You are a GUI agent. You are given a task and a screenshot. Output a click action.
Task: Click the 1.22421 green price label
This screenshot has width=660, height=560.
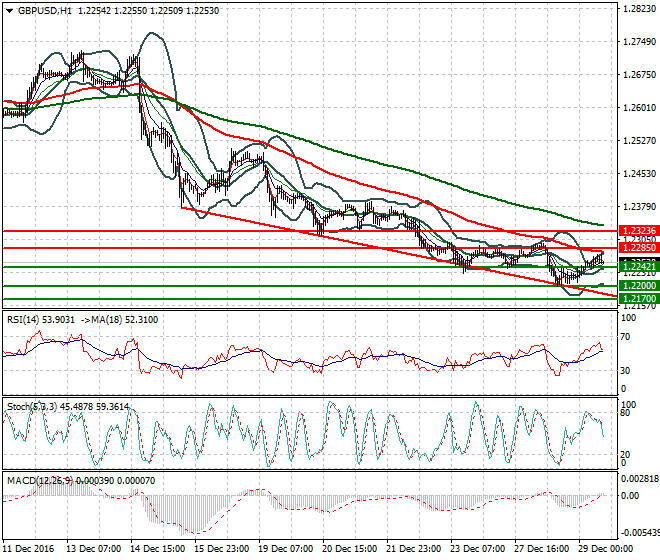tap(639, 267)
